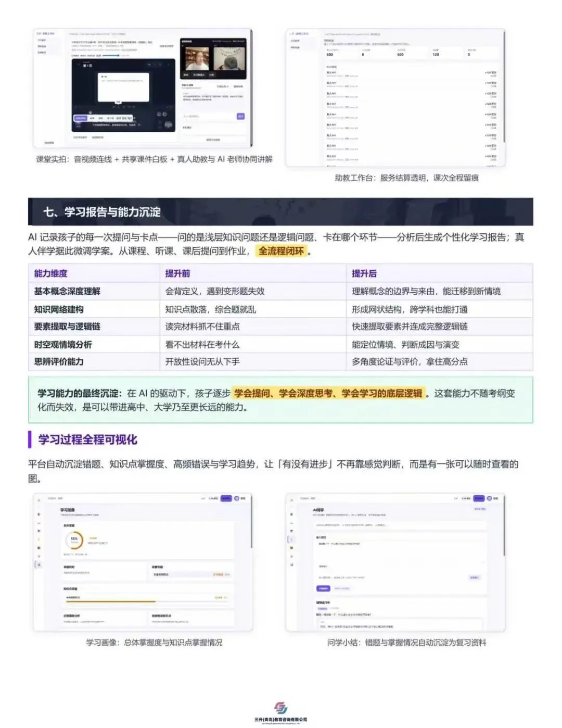Click the purple send button in classroom chat
The width and height of the screenshot is (562, 728).
click(240, 116)
